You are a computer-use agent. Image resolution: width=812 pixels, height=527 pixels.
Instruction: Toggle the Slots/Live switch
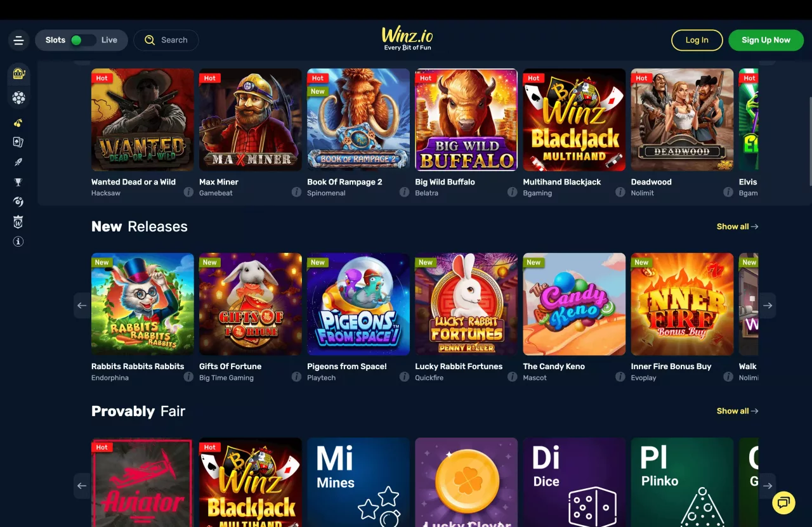[x=82, y=40]
